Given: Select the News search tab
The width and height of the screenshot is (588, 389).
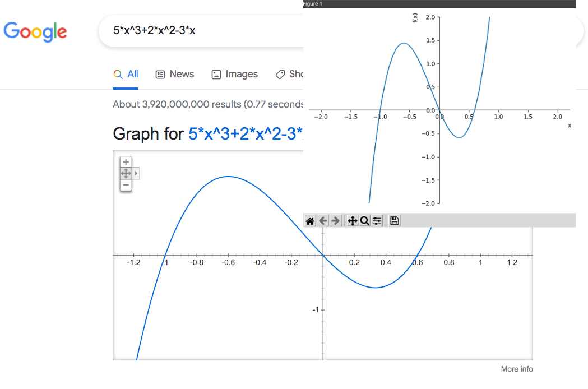Looking at the screenshot, I should 182,73.
